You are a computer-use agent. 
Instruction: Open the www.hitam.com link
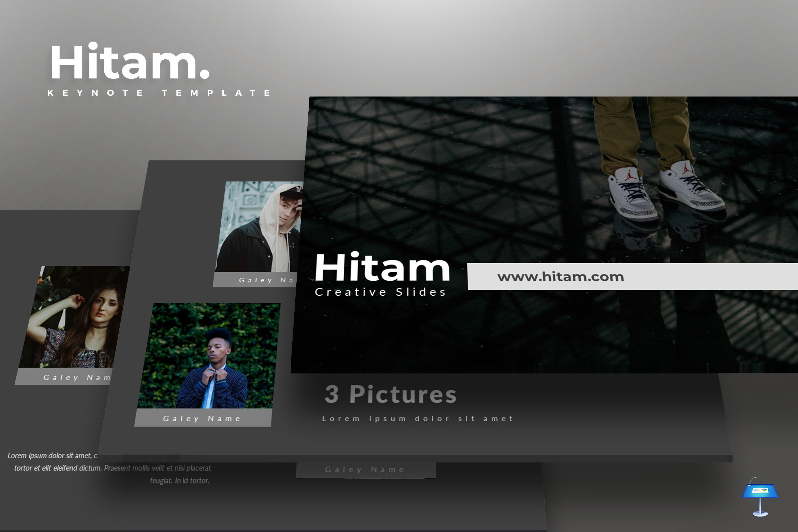pyautogui.click(x=560, y=277)
